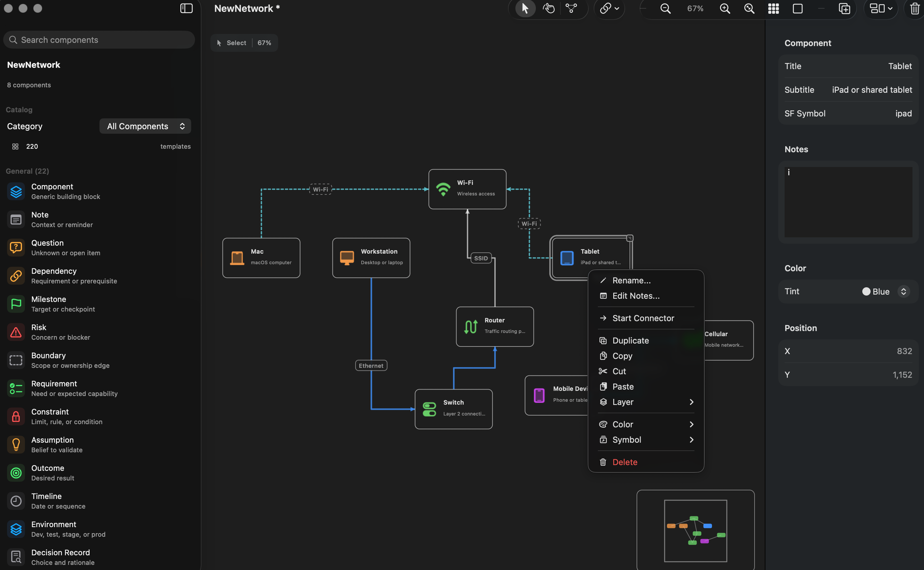The width and height of the screenshot is (924, 570).
Task: Choose Paste from context menu
Action: click(646, 387)
